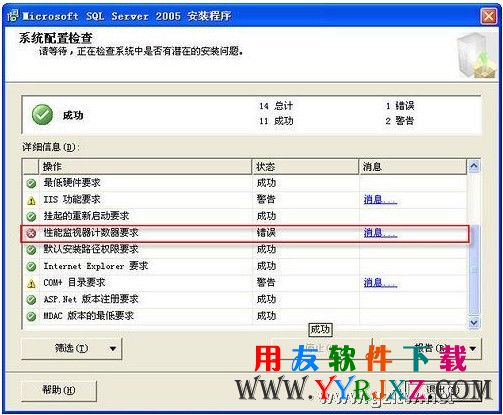Select the 挂起的重新启动要求 row text

click(x=86, y=216)
